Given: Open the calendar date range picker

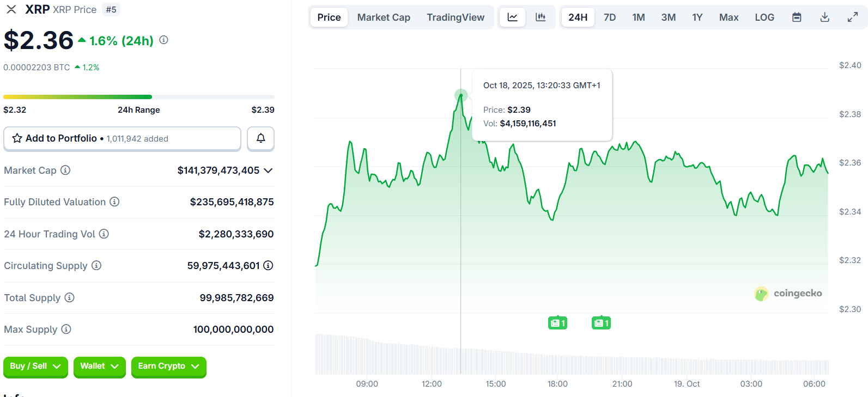Looking at the screenshot, I should [x=797, y=17].
